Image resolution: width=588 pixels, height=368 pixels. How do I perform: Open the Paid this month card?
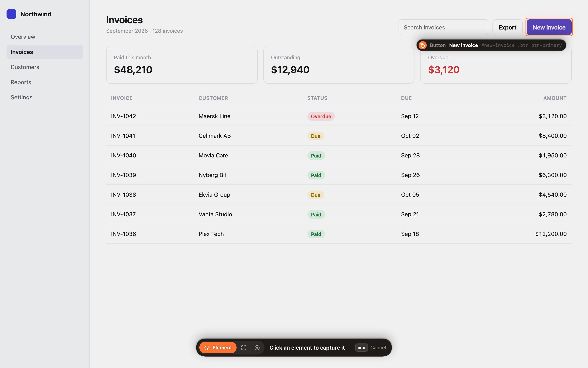[182, 65]
